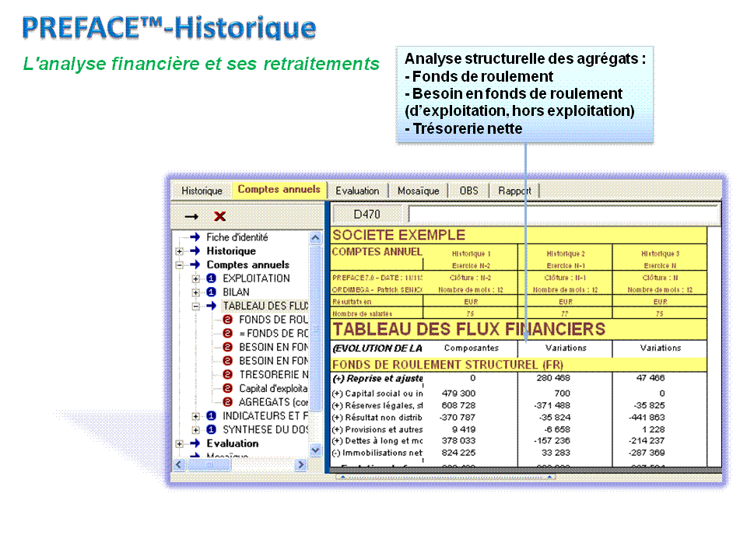Expand the EXPLOITATION tree node

pyautogui.click(x=196, y=279)
